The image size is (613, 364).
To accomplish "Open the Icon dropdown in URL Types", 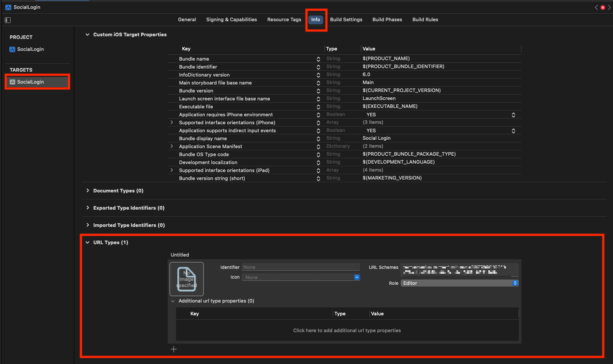I will click(x=301, y=277).
